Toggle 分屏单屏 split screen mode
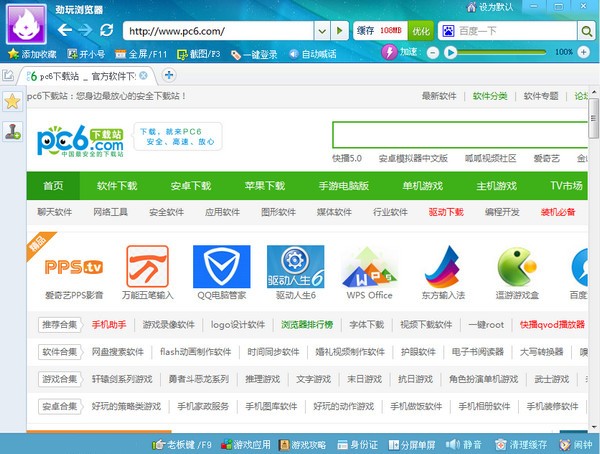This screenshot has height=454, width=600. [412, 445]
